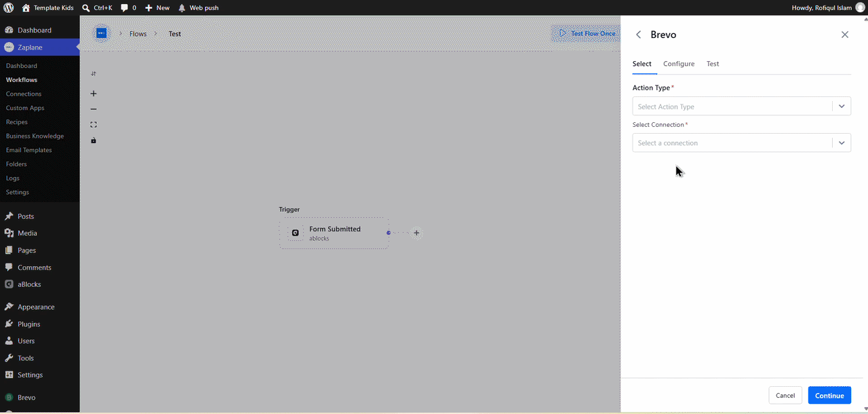
Task: Open the Ctrl+K search in admin bar
Action: click(97, 7)
